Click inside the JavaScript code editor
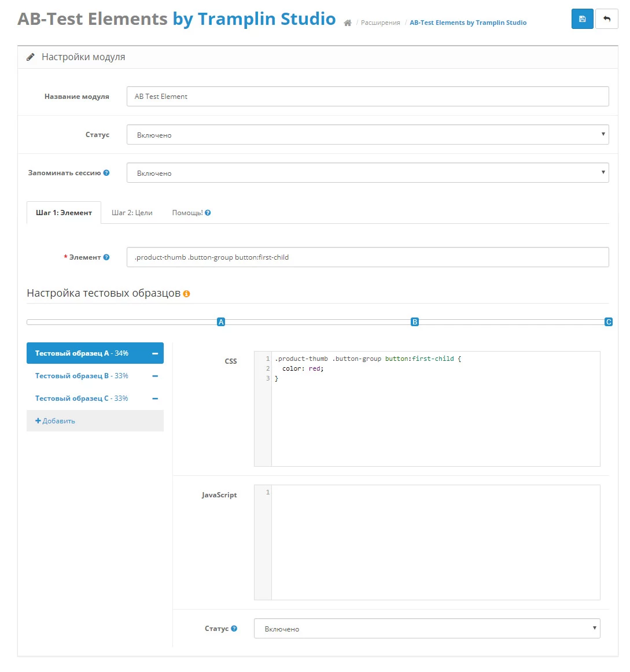The width and height of the screenshot is (630, 672). tap(427, 542)
